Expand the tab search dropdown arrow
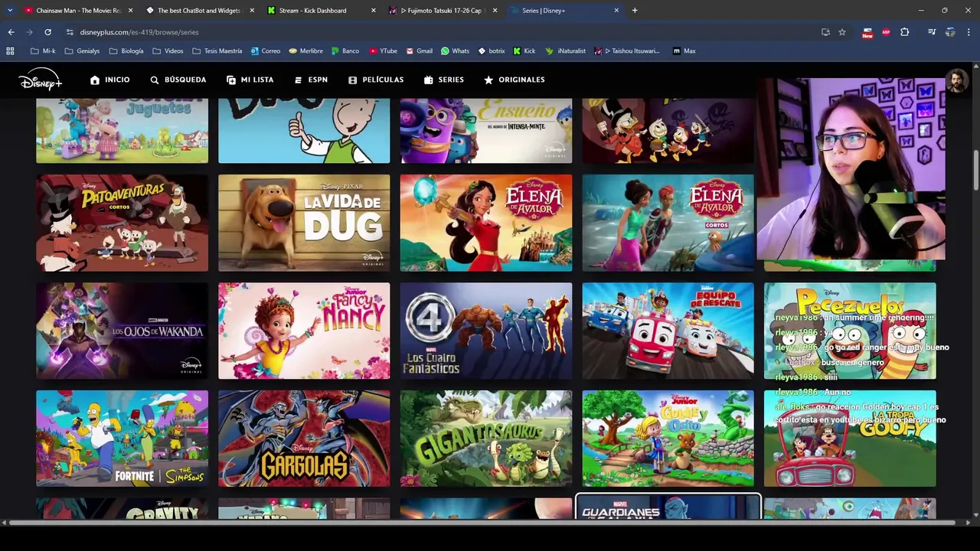The width and height of the screenshot is (980, 551). tap(10, 11)
